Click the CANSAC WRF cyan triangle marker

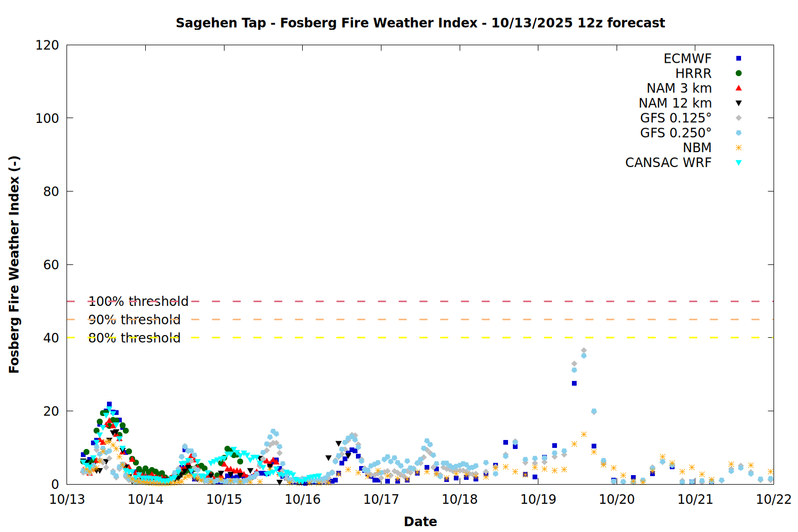[x=738, y=163]
